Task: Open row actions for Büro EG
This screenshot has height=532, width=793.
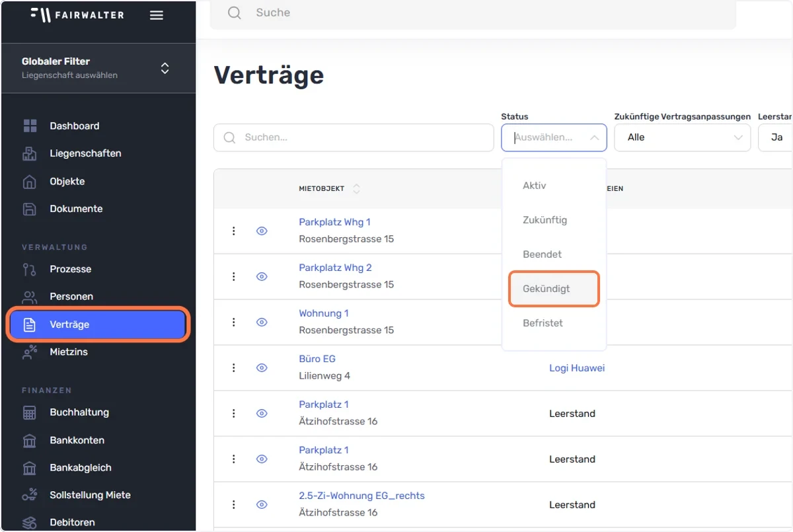Action: [233, 367]
